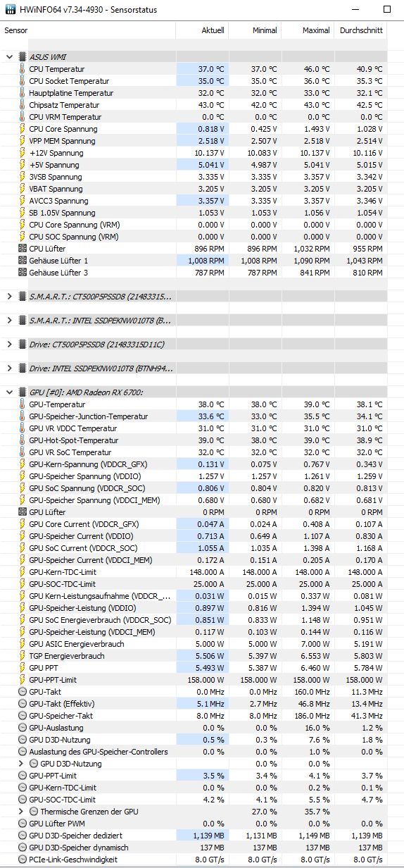Click lightning icon of GPU-Kern-TDC-Limit 148 A row
Image resolution: width=404 pixels, height=868 pixels.
point(22,572)
